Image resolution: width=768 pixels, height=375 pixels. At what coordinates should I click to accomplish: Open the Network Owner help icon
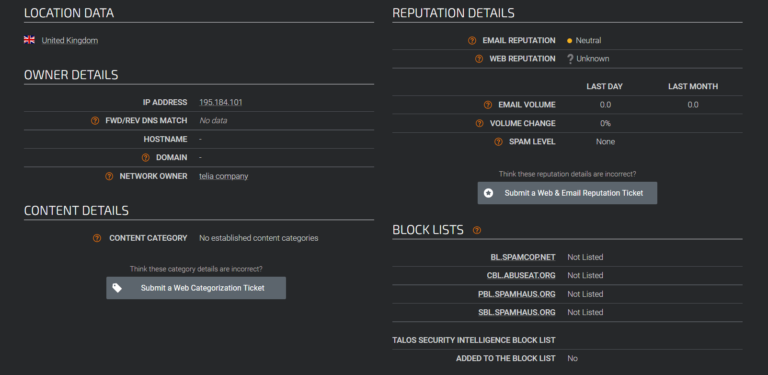pyautogui.click(x=109, y=176)
